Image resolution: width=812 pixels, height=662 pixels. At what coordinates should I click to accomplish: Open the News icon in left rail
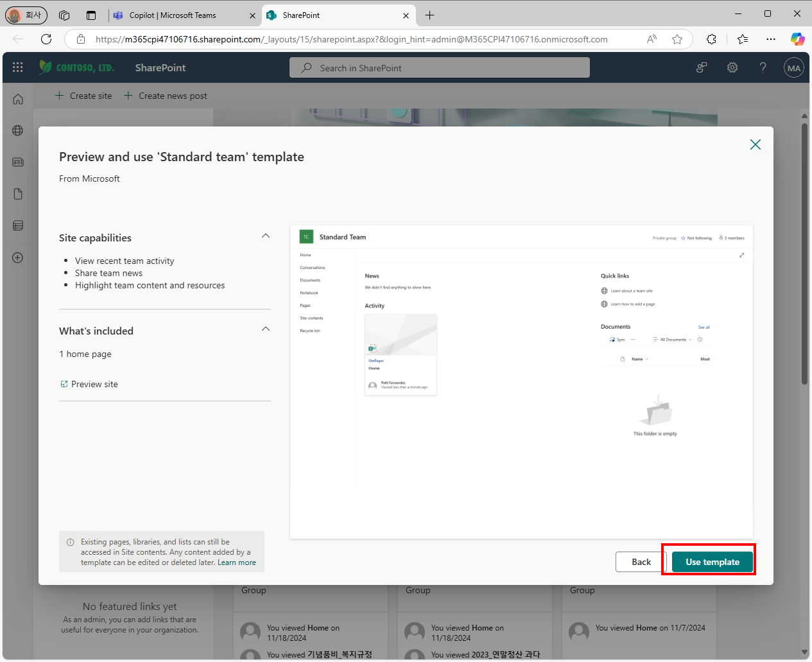(x=18, y=162)
